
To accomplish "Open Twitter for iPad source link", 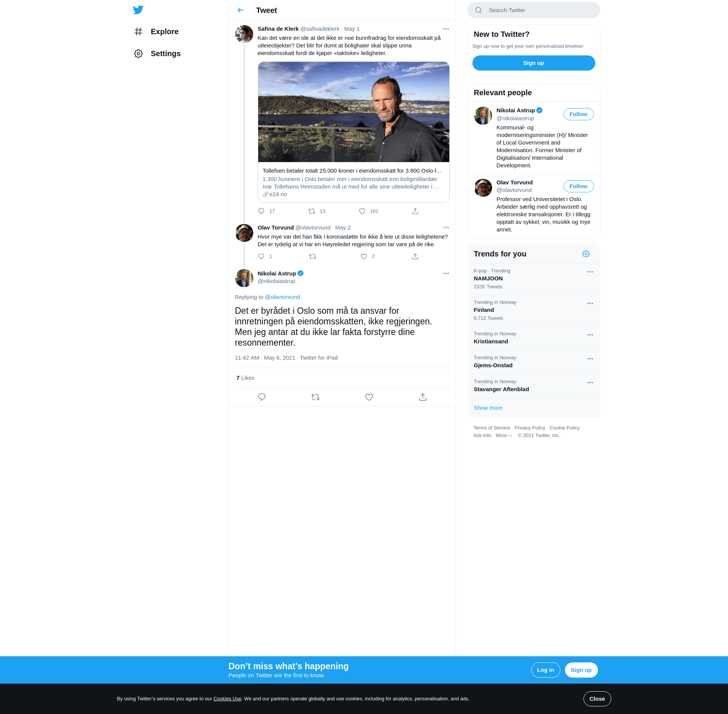I will coord(318,358).
